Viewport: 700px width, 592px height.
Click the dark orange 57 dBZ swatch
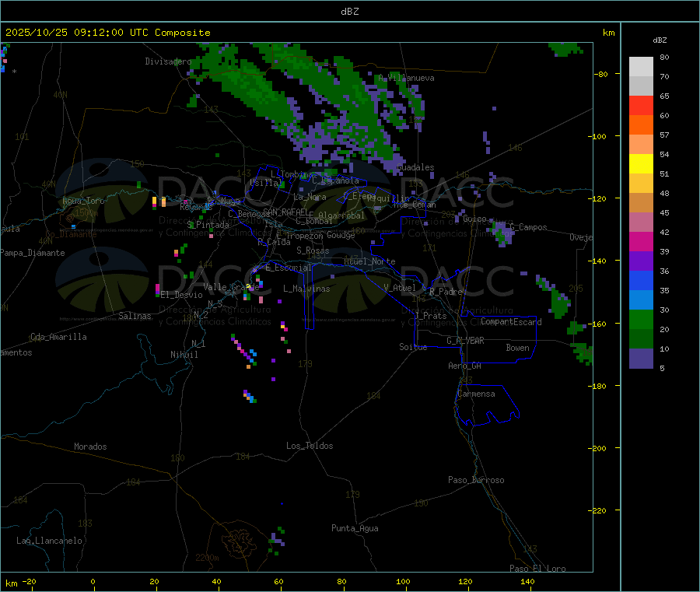pos(641,125)
